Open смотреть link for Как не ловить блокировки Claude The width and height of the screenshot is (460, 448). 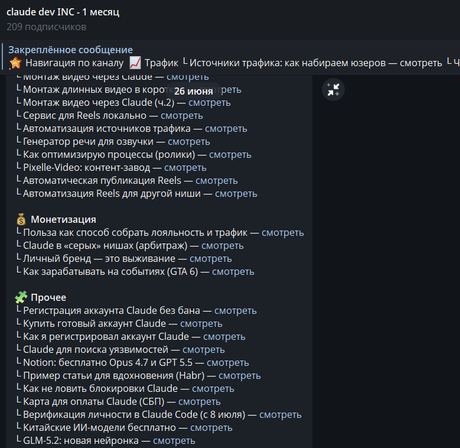(213, 388)
